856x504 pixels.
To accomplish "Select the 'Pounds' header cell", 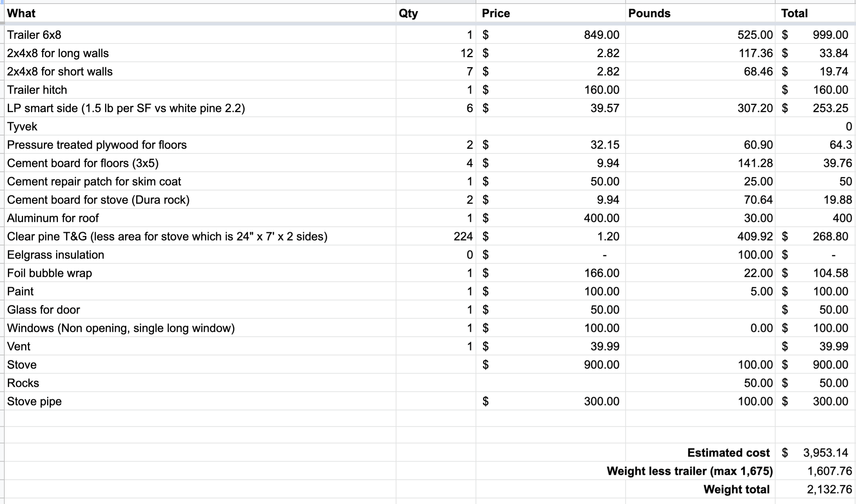I will [700, 13].
